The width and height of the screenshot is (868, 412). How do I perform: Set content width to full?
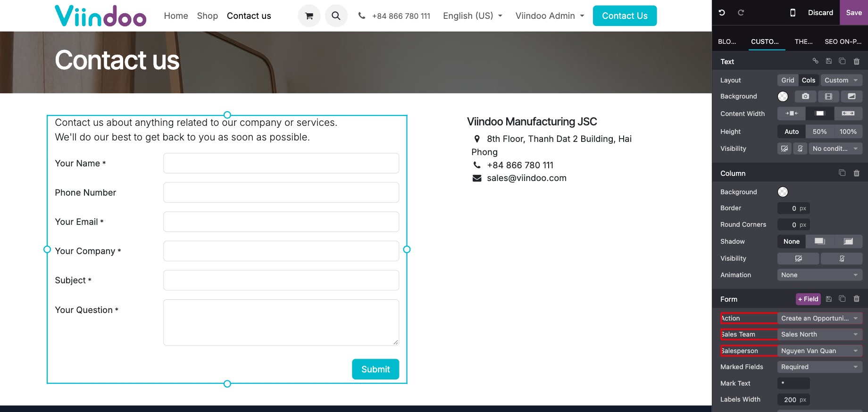(848, 114)
